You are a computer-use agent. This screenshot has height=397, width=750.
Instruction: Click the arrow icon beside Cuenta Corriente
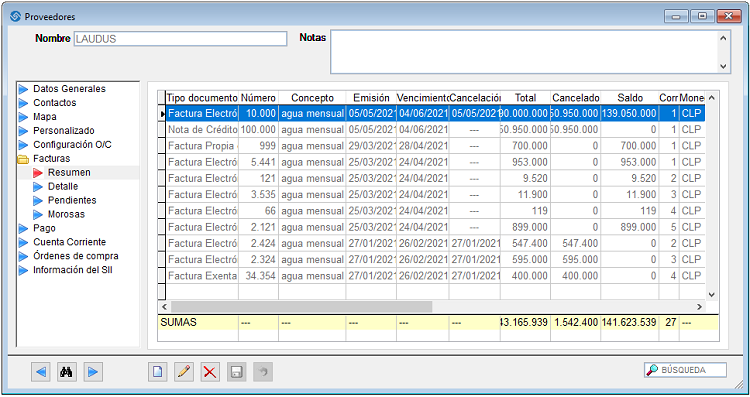point(23,242)
